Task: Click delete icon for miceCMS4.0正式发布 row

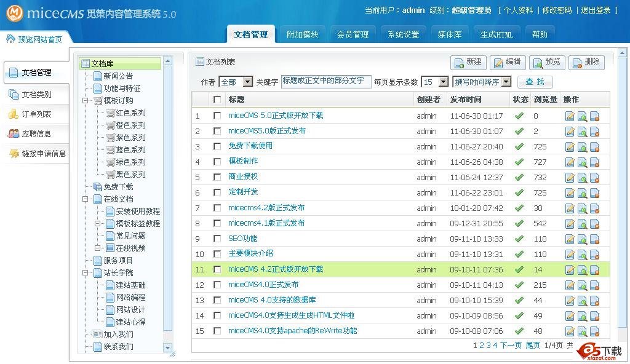Action: click(594, 285)
